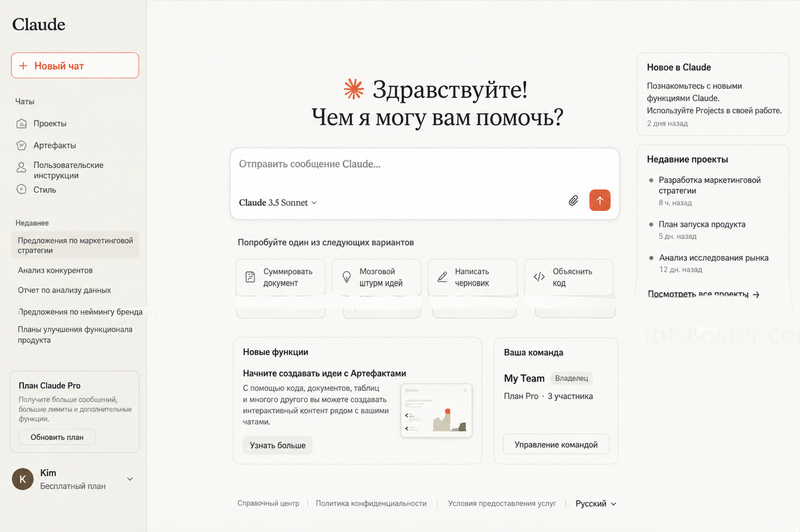Click the plus icon on Новый чат
The image size is (800, 532).
click(x=23, y=66)
